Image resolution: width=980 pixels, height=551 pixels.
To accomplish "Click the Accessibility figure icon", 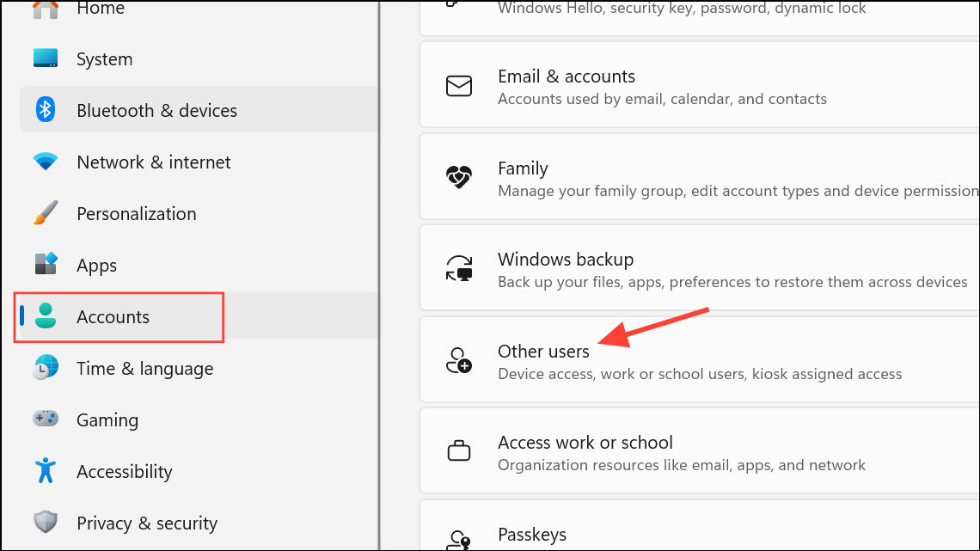I will (46, 471).
